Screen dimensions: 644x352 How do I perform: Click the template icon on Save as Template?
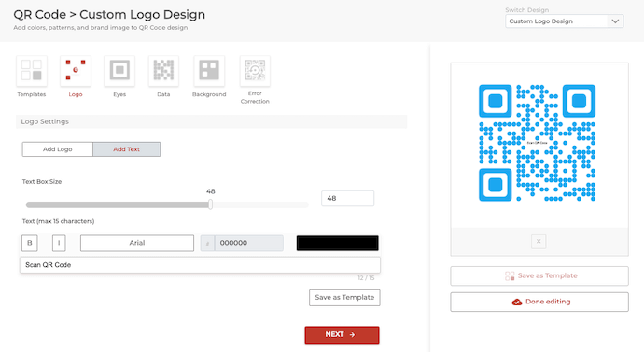tap(510, 276)
